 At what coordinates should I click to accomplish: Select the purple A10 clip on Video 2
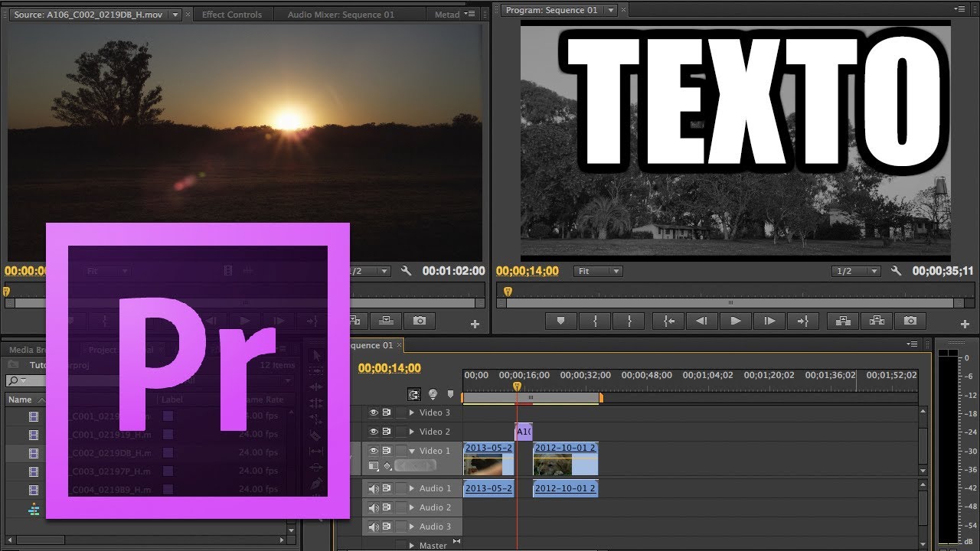(x=524, y=432)
